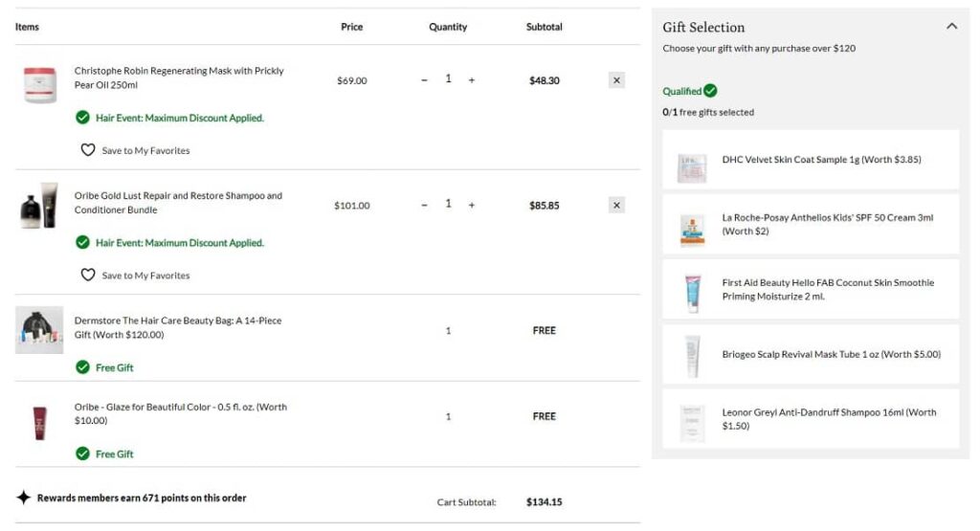The width and height of the screenshot is (980, 531).
Task: Choose Leonor Greyl Anti-Dandruff Shampoo gift
Action: coord(811,419)
